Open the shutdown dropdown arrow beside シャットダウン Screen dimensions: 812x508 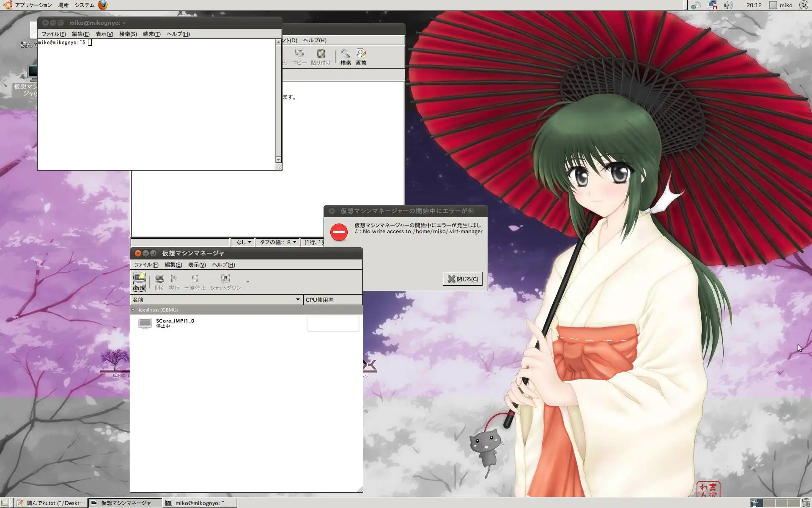tap(248, 282)
